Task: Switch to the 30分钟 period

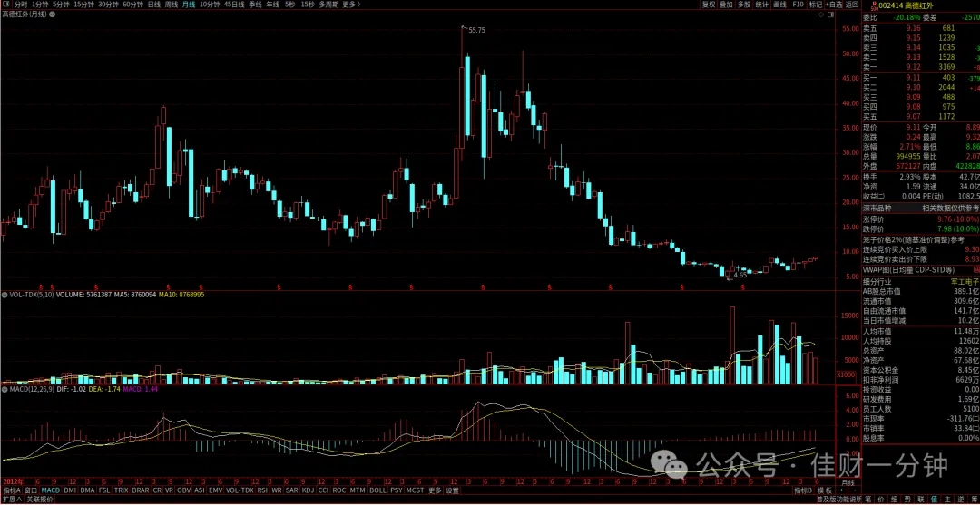Action: (109, 4)
